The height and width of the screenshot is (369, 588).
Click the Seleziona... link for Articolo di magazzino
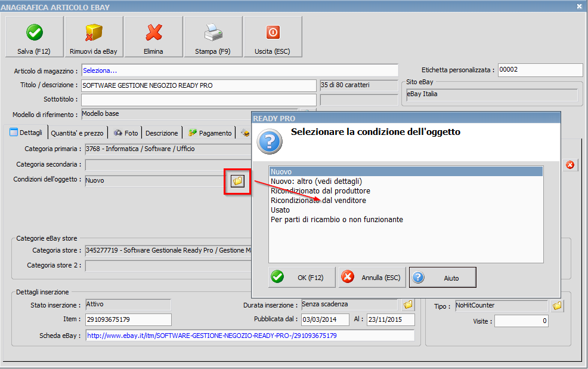point(100,70)
